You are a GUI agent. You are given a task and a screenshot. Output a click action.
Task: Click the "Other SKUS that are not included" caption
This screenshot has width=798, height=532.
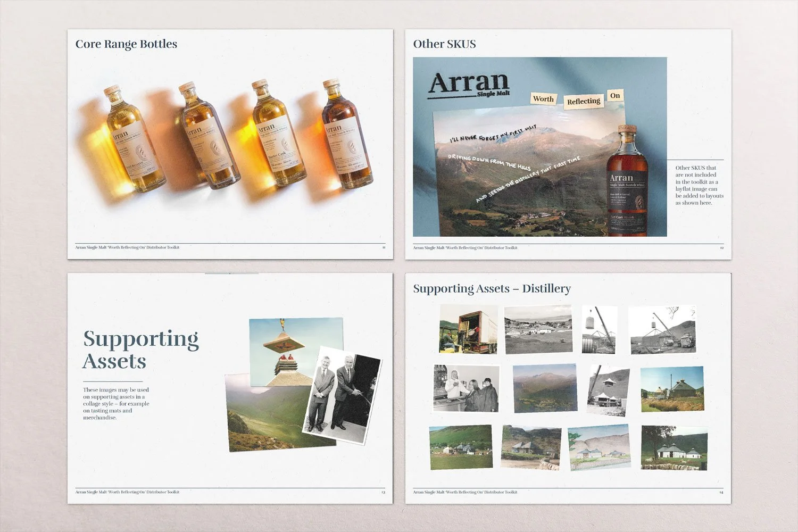pyautogui.click(x=700, y=185)
